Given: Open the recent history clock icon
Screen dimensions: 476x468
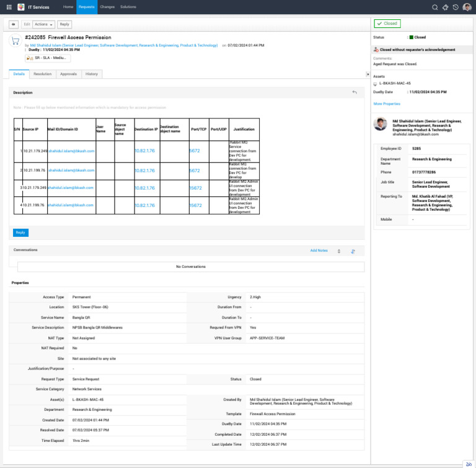Looking at the screenshot, I should [x=456, y=7].
